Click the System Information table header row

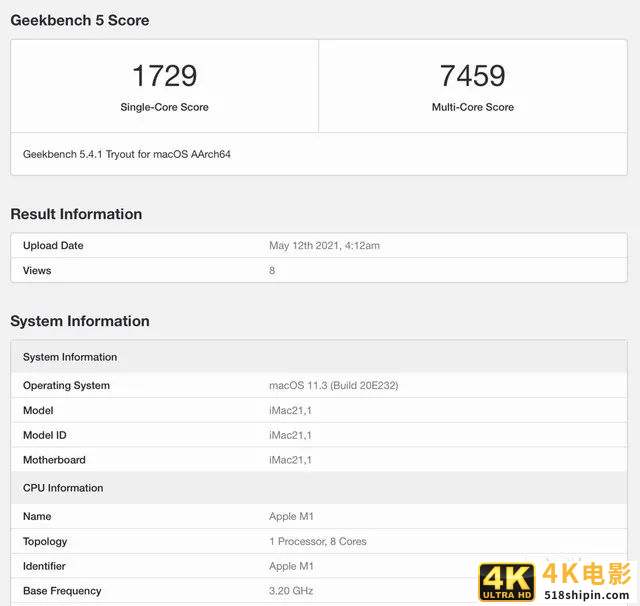[70, 357]
